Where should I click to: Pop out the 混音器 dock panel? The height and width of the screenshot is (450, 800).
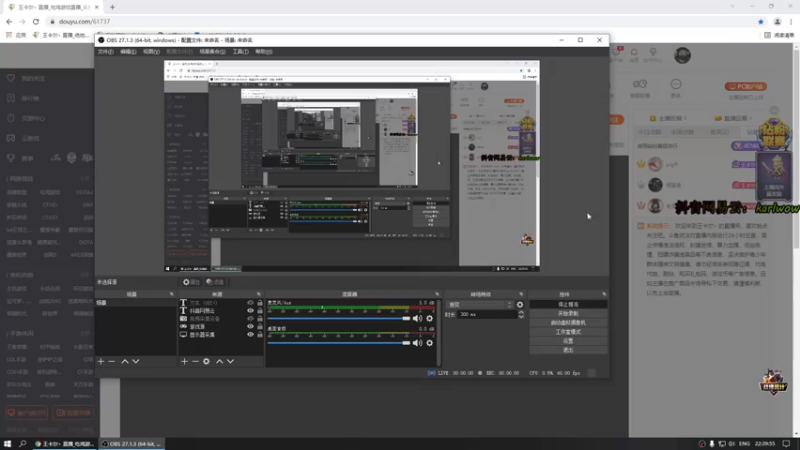[x=437, y=294]
